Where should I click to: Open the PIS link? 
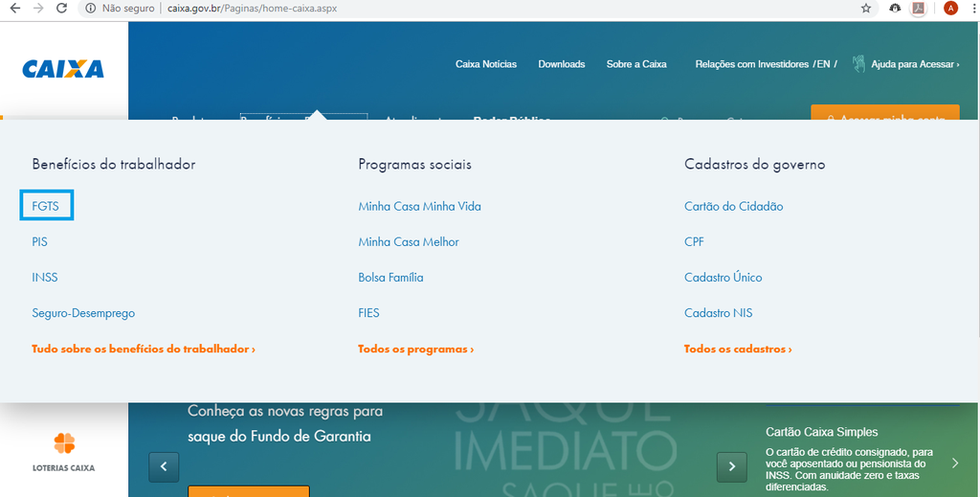[39, 242]
